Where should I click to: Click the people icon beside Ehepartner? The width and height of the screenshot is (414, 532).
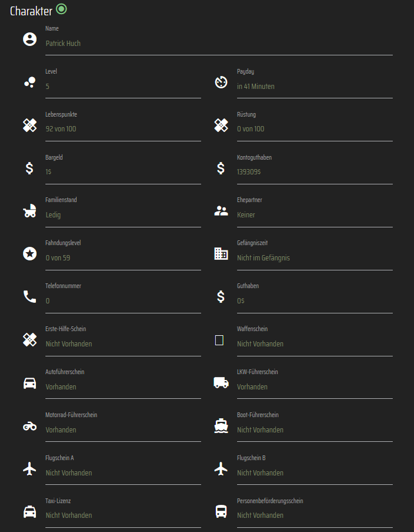(221, 211)
